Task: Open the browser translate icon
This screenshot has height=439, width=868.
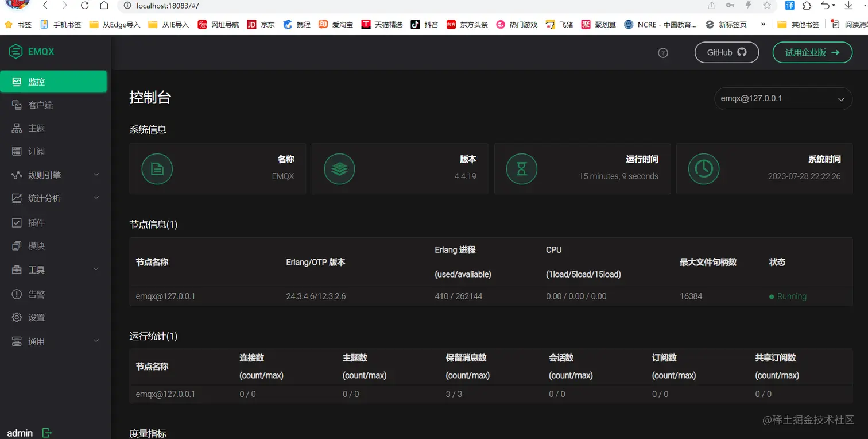Action: (x=790, y=5)
